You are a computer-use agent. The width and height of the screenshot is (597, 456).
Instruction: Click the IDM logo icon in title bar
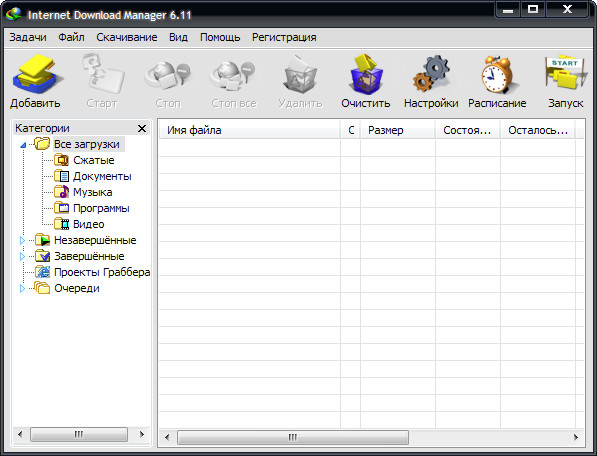(14, 14)
